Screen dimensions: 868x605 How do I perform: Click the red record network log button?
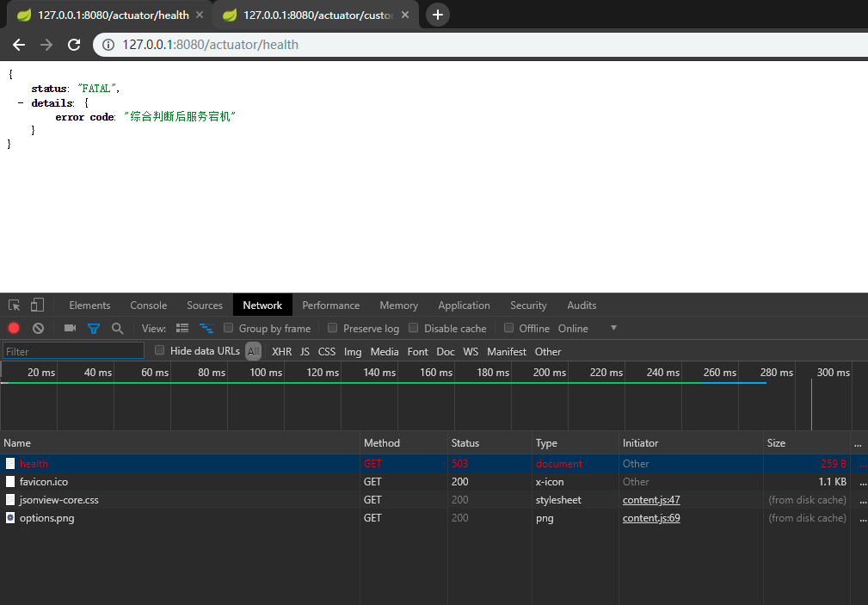coord(14,328)
